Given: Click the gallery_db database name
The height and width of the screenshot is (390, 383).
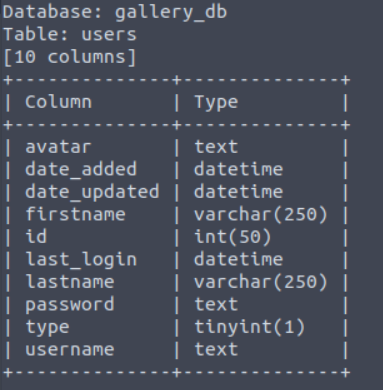Looking at the screenshot, I should pyautogui.click(x=171, y=12).
